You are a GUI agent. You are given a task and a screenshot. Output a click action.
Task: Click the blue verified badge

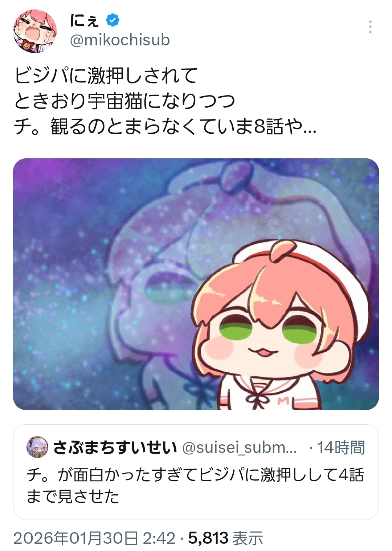click(113, 20)
